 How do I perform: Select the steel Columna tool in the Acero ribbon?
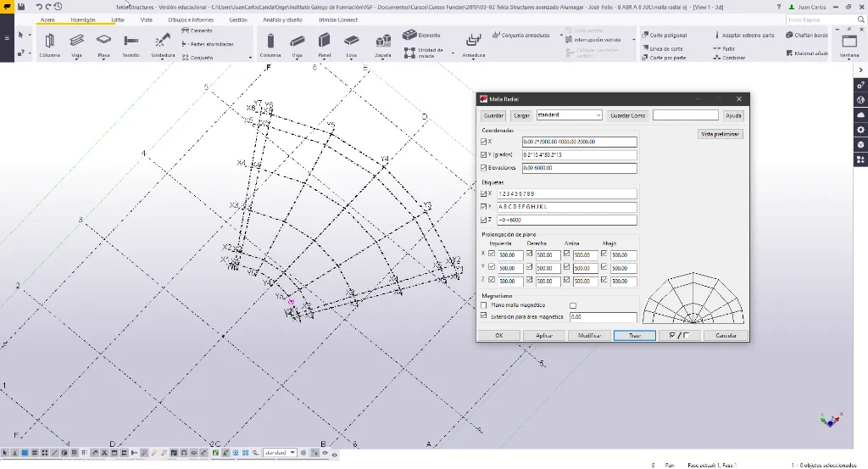point(49,45)
